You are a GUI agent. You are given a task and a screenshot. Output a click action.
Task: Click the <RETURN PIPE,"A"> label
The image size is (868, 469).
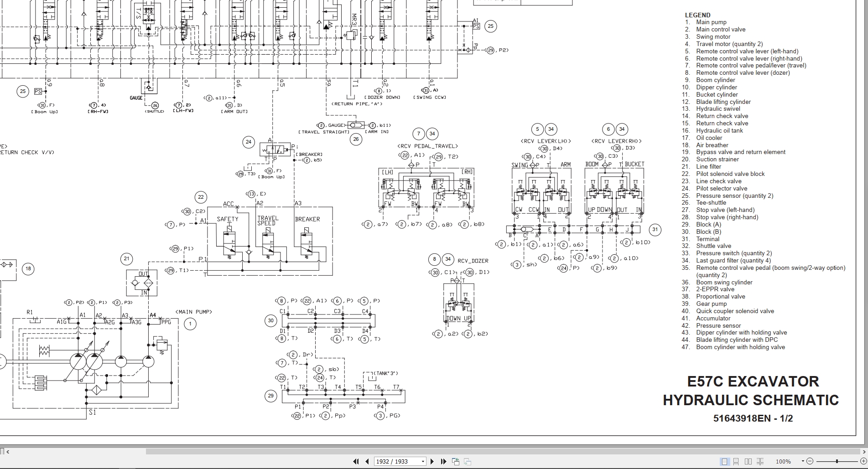[357, 104]
